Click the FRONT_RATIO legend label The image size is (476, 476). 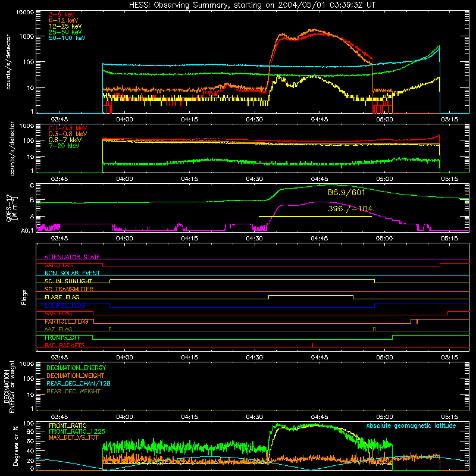68,425
